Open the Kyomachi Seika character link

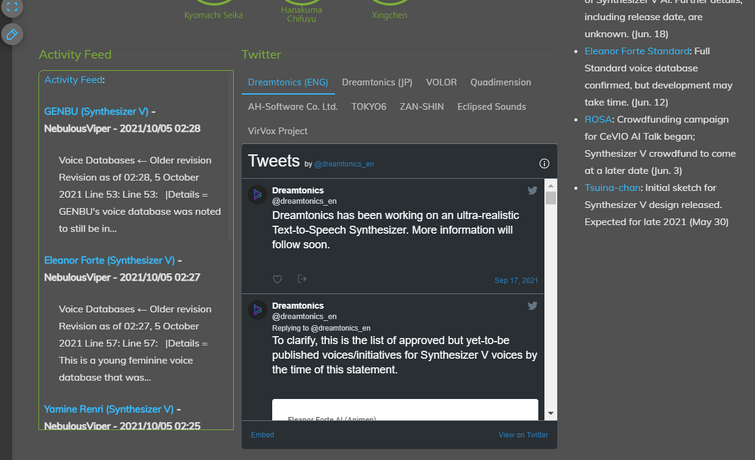213,15
